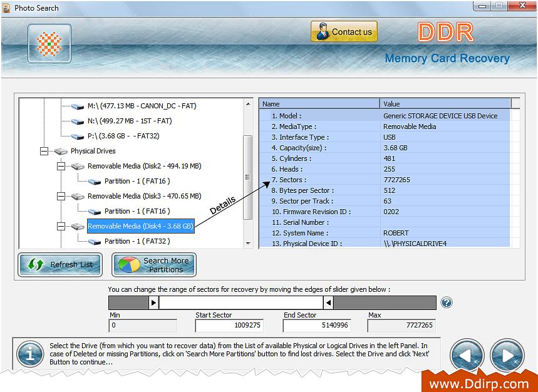Click the Physical Drives disk icon
The image size is (538, 392).
[61, 152]
